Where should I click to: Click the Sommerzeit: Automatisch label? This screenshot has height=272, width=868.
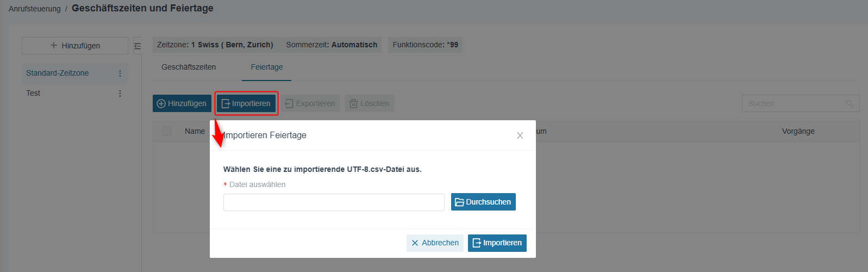point(332,45)
